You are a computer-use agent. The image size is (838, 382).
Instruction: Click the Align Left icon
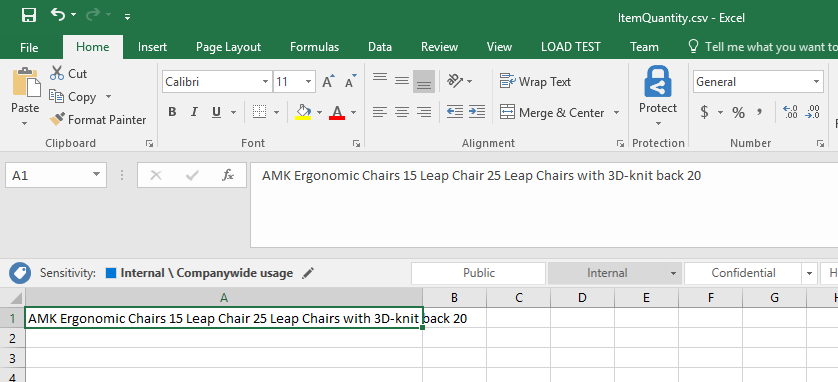(380, 112)
